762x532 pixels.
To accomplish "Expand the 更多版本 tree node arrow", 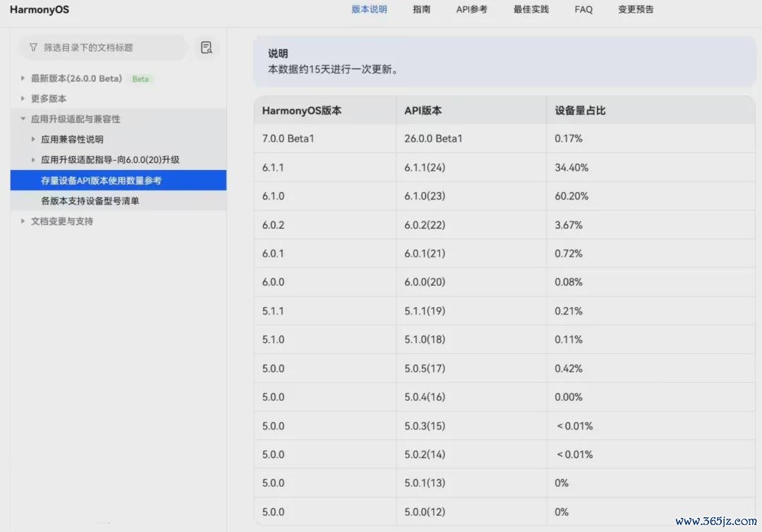I will [x=23, y=99].
